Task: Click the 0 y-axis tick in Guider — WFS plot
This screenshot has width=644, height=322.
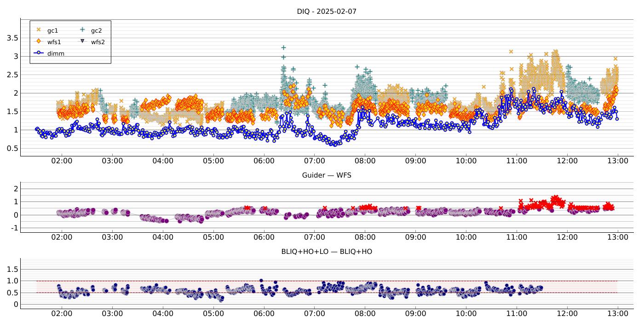Action: click(15, 215)
